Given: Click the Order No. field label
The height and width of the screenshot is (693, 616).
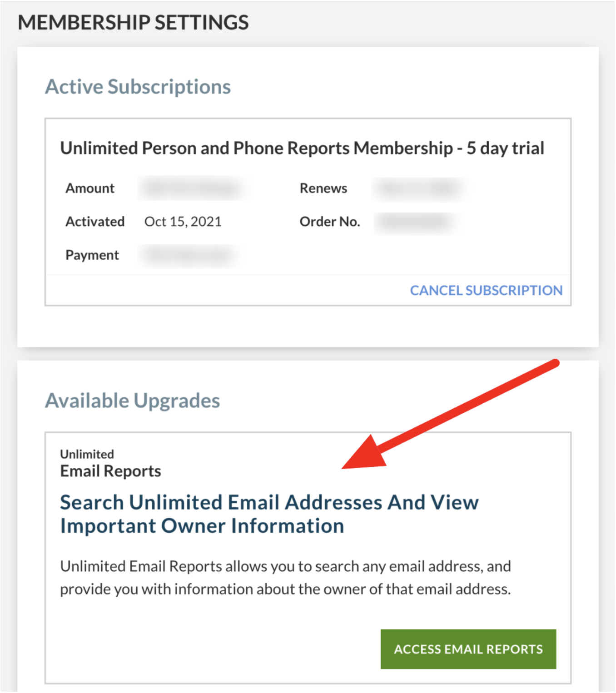Looking at the screenshot, I should [x=329, y=221].
